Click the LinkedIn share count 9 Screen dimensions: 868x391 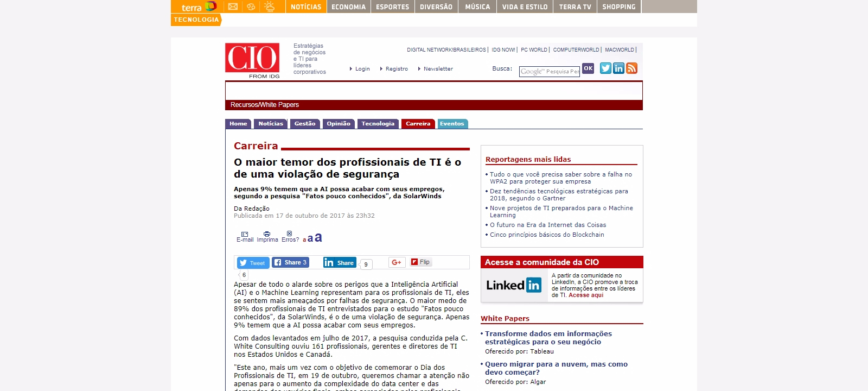pyautogui.click(x=366, y=264)
